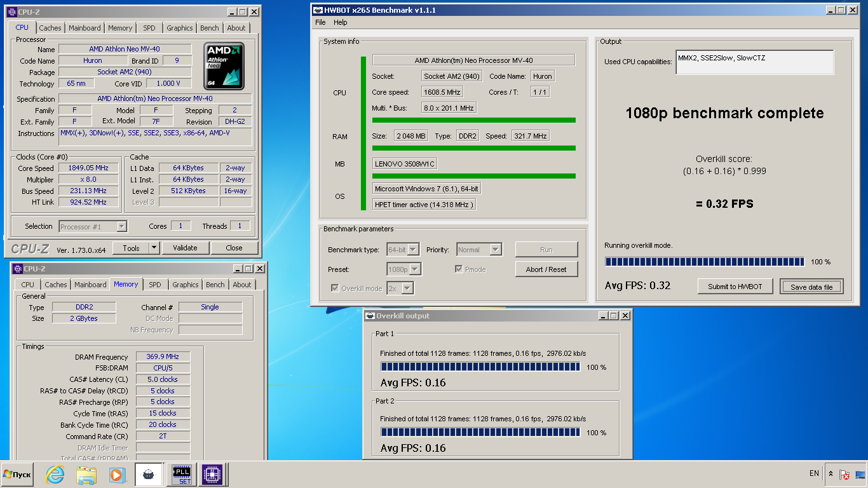Open the Help menu in HWBOT
The width and height of the screenshot is (868, 488).
pyautogui.click(x=341, y=22)
